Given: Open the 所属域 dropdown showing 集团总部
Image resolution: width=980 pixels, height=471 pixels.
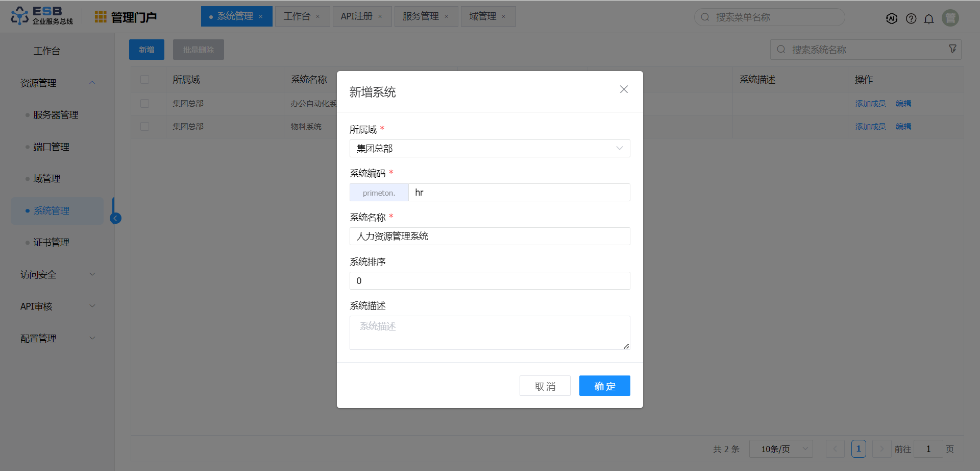Looking at the screenshot, I should coord(489,149).
